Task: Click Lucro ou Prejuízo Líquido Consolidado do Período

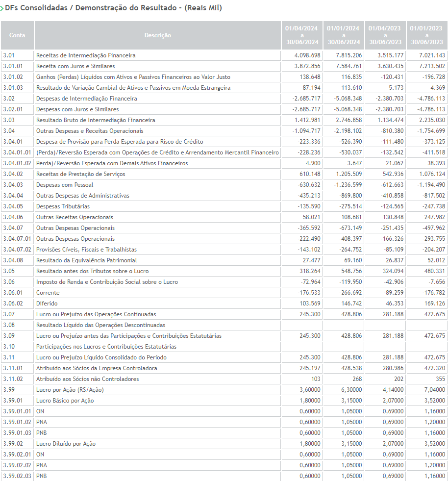Action: (101, 357)
